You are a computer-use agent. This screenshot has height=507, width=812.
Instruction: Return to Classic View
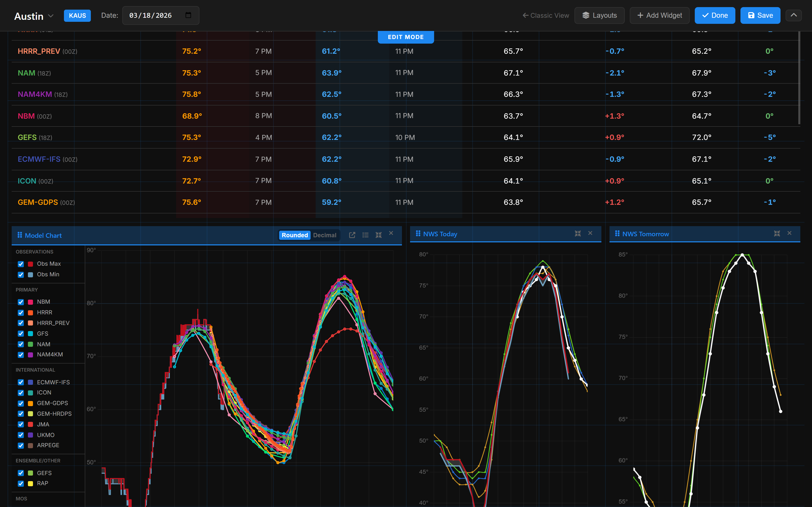(x=545, y=15)
